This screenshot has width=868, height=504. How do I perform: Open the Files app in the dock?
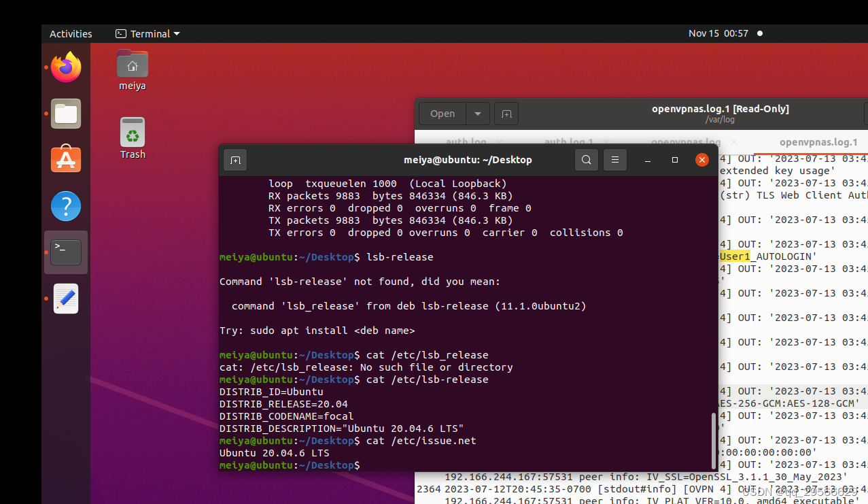click(x=66, y=114)
